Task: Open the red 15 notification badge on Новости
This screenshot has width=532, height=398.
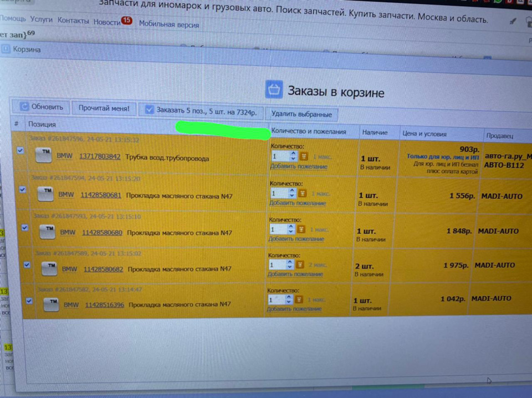Action: click(x=127, y=20)
